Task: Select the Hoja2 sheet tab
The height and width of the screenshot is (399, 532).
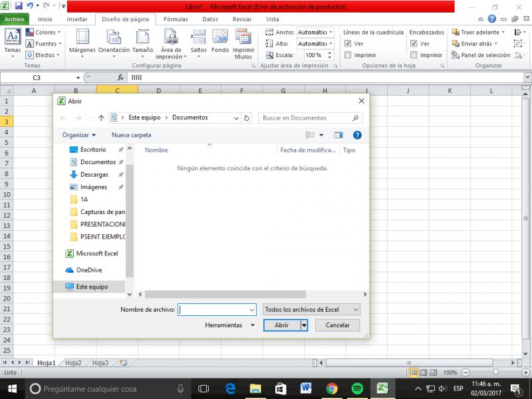Action: 73,363
